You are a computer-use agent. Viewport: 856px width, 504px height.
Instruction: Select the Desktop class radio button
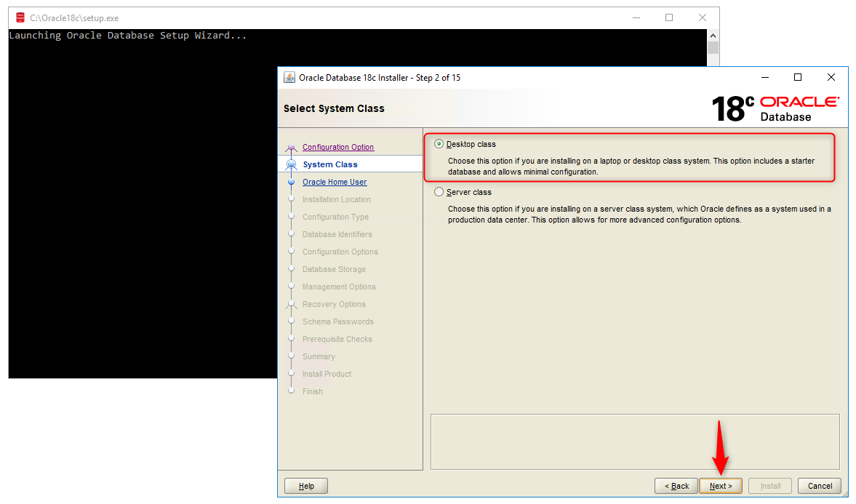click(439, 144)
